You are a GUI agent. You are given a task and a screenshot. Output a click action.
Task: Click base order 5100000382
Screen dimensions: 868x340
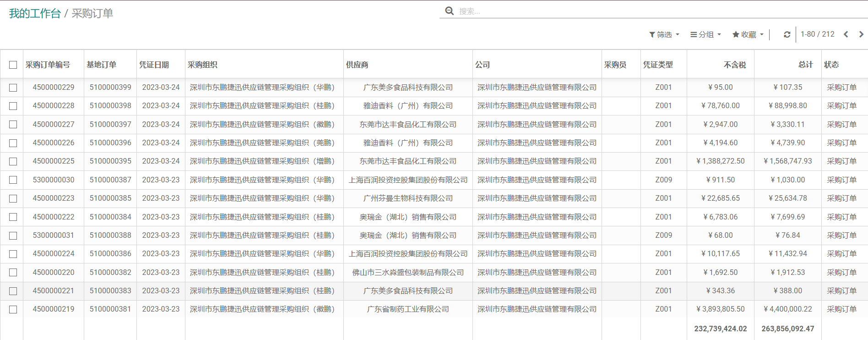pyautogui.click(x=110, y=272)
